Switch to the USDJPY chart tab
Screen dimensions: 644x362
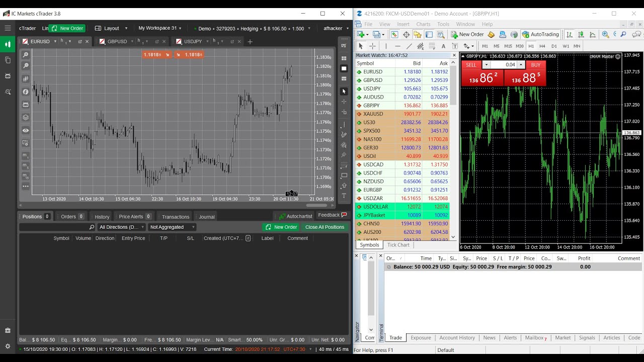pyautogui.click(x=193, y=42)
